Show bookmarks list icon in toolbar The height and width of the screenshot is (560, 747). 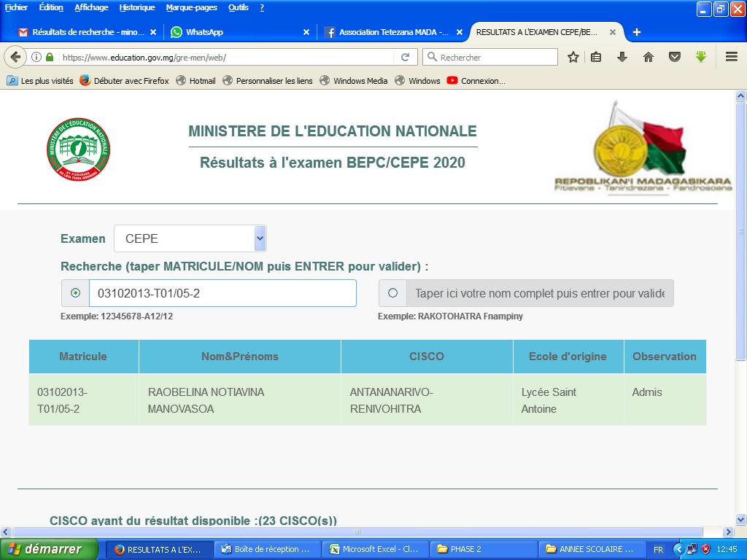[x=597, y=57]
